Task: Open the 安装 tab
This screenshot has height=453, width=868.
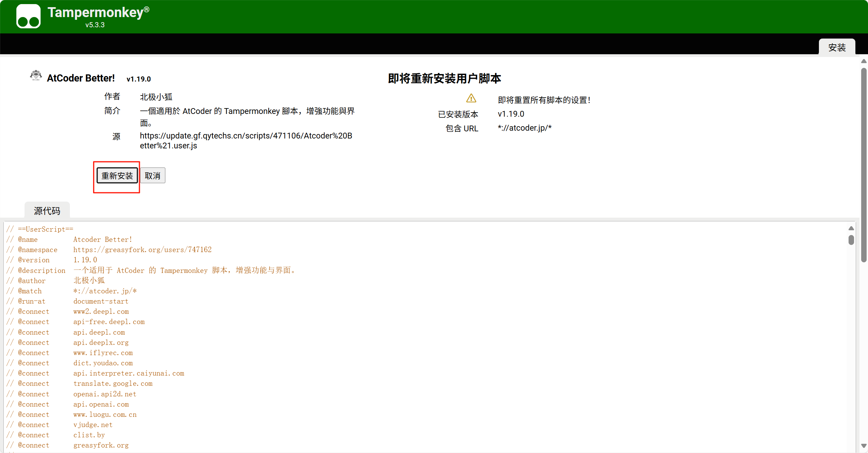Action: [x=837, y=47]
